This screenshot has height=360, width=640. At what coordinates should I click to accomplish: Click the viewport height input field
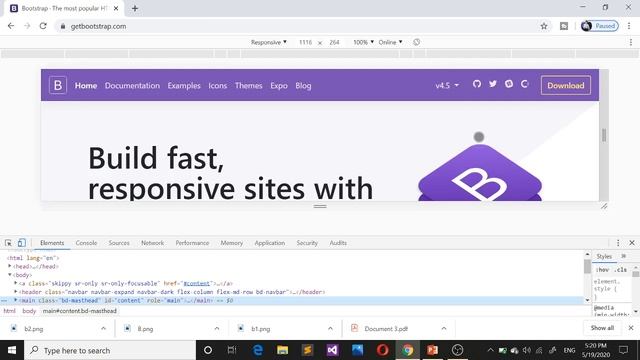coord(334,42)
